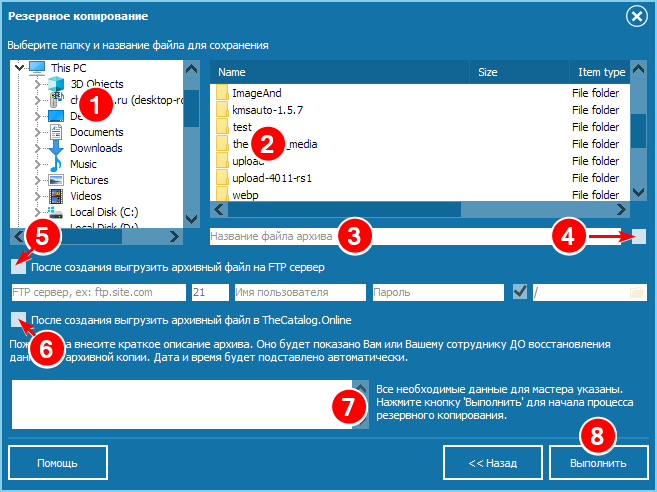657x492 pixels.
Task: Click the Downloads arrow icon
Action: (x=56, y=148)
